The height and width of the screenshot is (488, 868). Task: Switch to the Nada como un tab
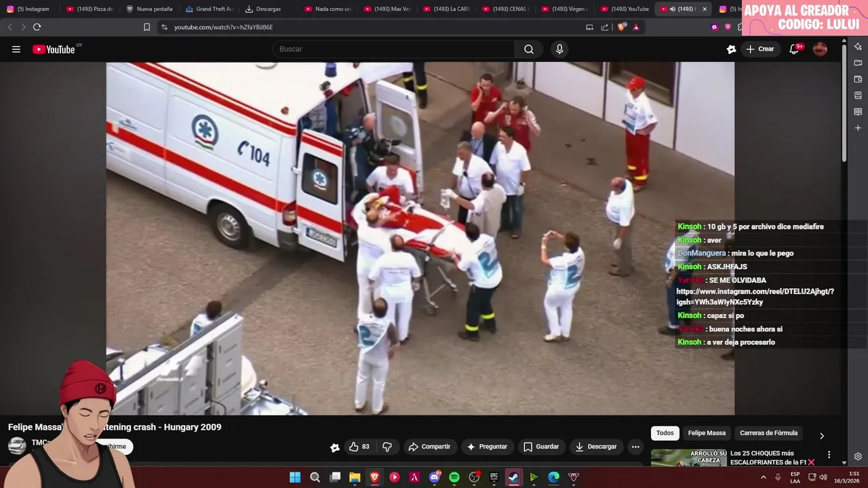click(x=328, y=9)
